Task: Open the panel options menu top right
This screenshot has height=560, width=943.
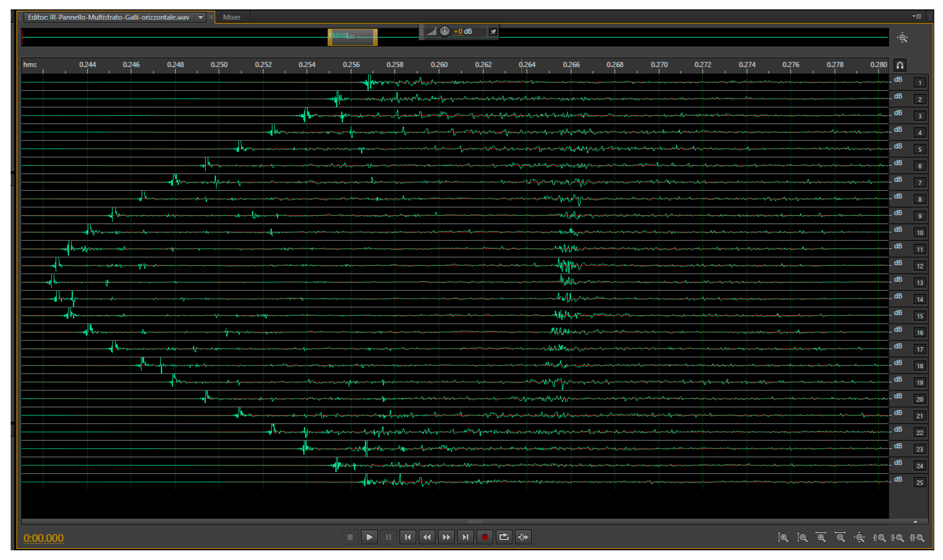Action: (x=916, y=16)
